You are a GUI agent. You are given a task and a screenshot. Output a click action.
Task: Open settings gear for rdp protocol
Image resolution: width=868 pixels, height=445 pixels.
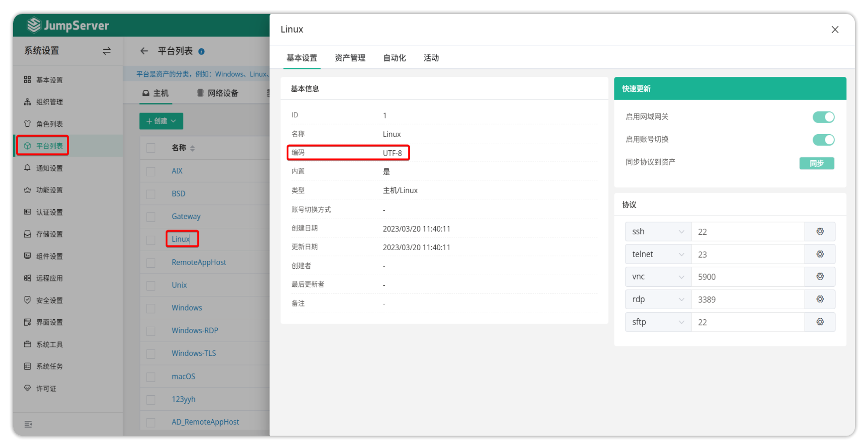tap(820, 299)
